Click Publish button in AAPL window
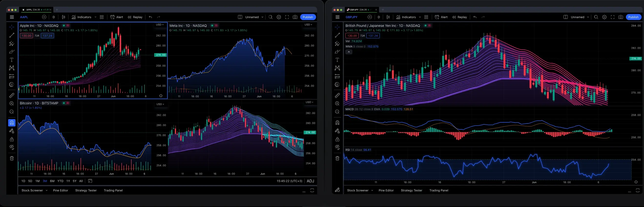Screen dimensions: 644x207 tap(308, 17)
